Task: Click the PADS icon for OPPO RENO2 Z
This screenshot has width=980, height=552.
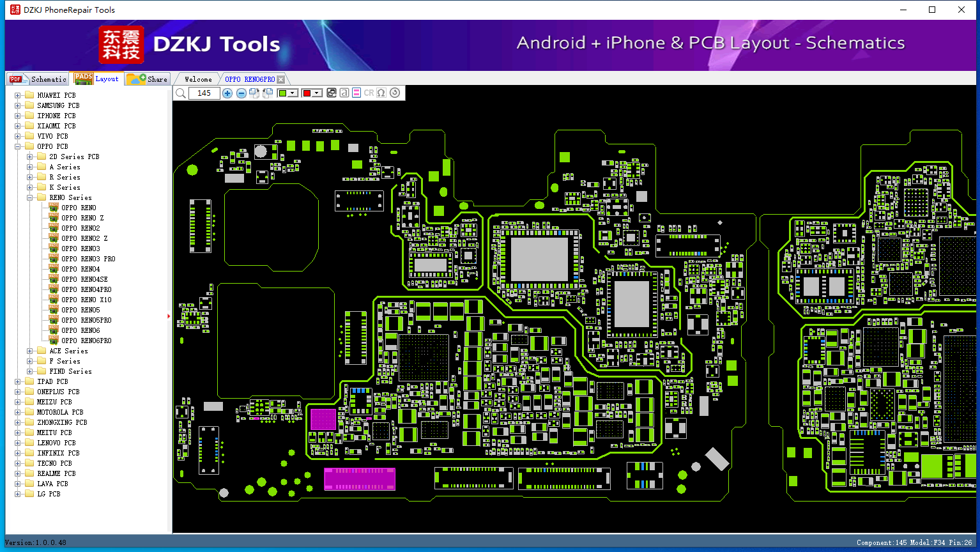Action: coord(54,238)
